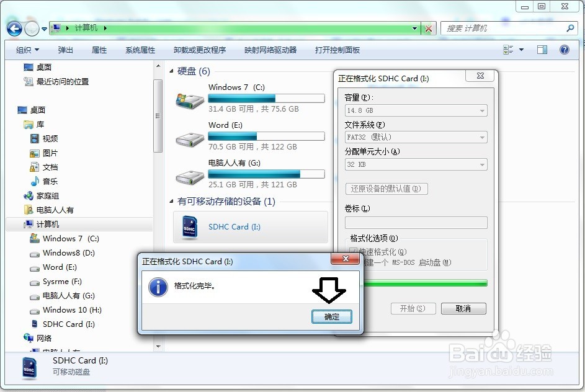Click 还原设备的默认值 button
585x392 pixels.
coord(386,189)
